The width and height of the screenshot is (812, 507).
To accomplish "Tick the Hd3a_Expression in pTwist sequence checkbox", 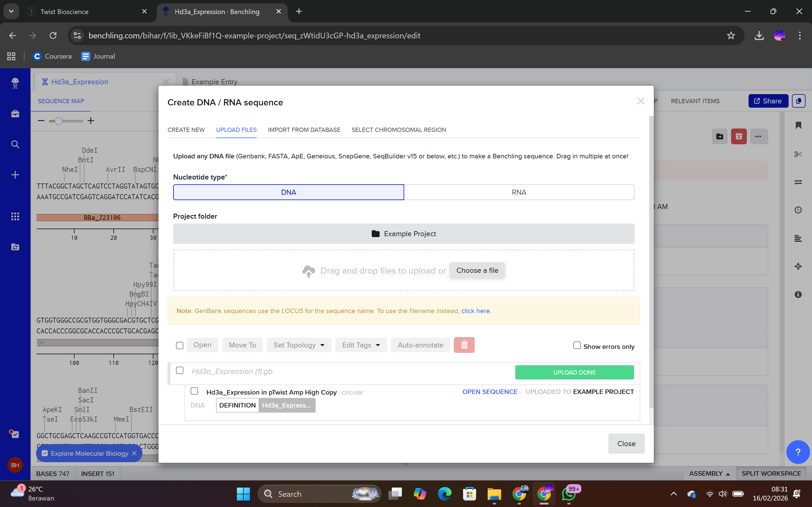I will pos(194,391).
